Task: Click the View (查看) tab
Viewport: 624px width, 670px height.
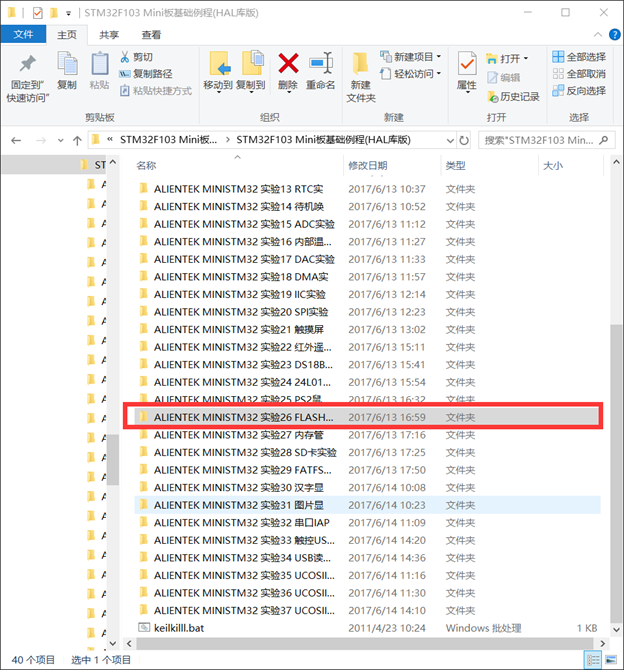Action: click(x=151, y=35)
